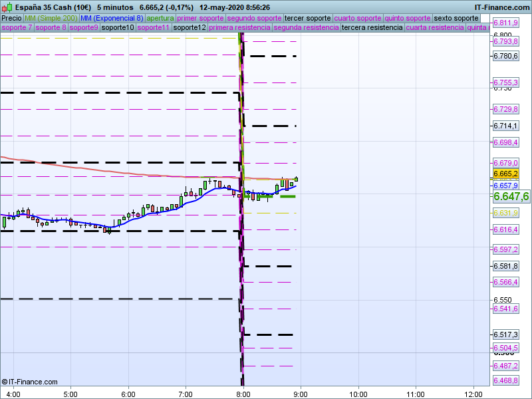Click the 6.714,1 price level tag
The height and width of the screenshot is (399, 532).
coord(506,126)
